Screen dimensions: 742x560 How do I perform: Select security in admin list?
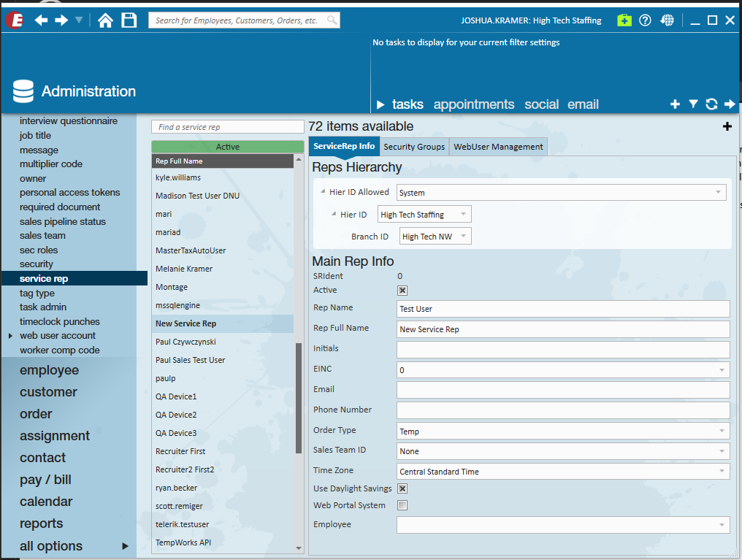37,264
